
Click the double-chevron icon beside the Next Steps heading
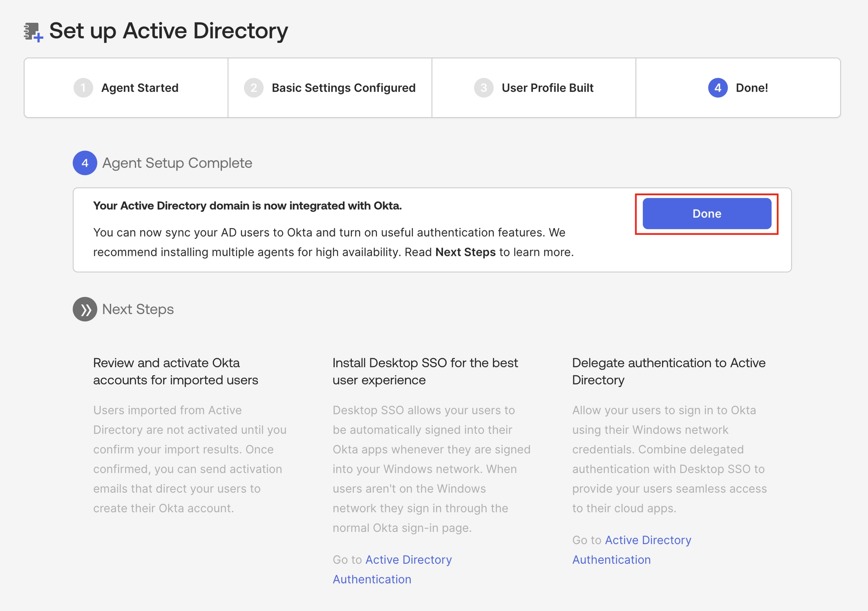[85, 309]
